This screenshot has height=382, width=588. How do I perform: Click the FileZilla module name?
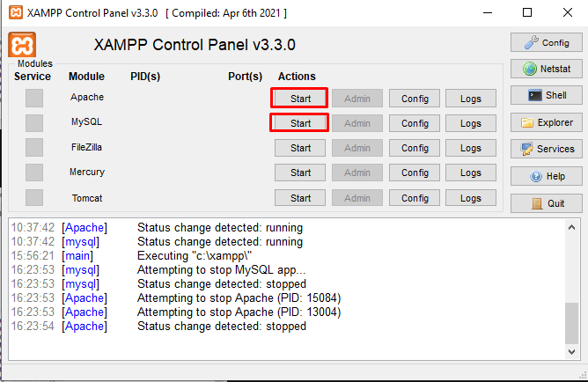[x=86, y=147]
